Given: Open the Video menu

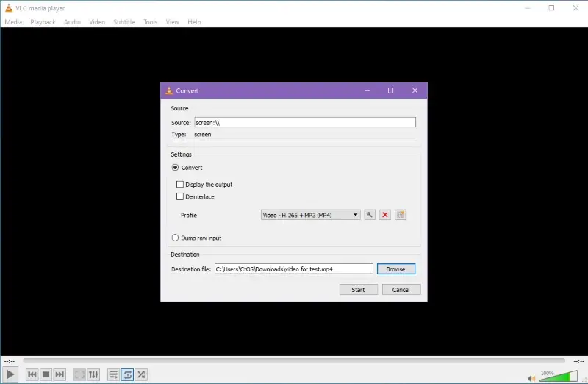Looking at the screenshot, I should coord(97,22).
